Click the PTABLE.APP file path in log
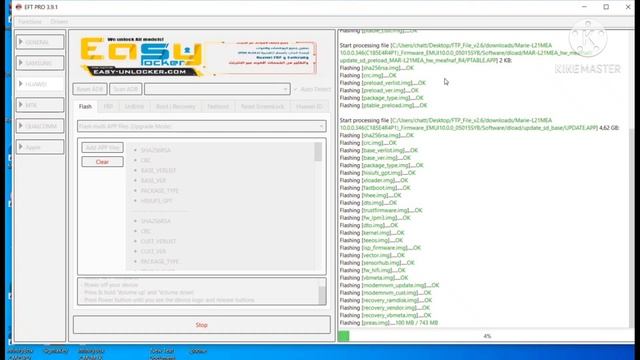 point(466,53)
